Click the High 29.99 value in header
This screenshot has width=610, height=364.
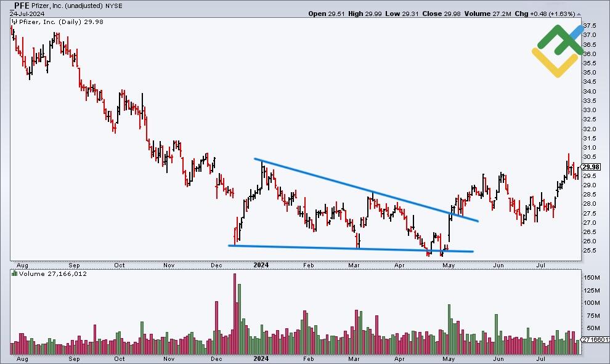click(367, 14)
